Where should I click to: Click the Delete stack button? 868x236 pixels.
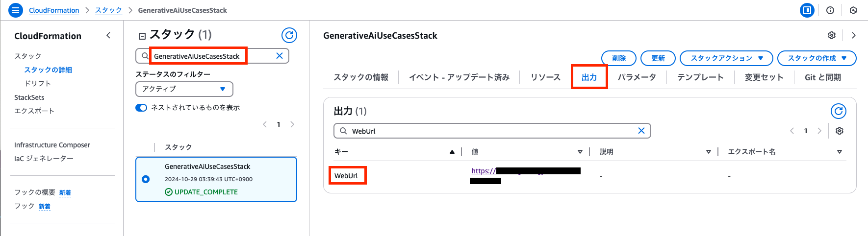coord(618,58)
